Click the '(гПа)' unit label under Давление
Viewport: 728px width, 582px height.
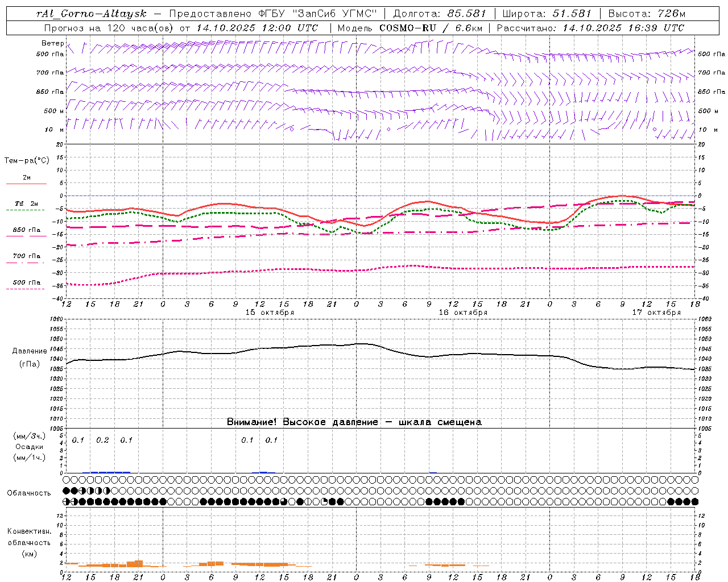click(30, 364)
